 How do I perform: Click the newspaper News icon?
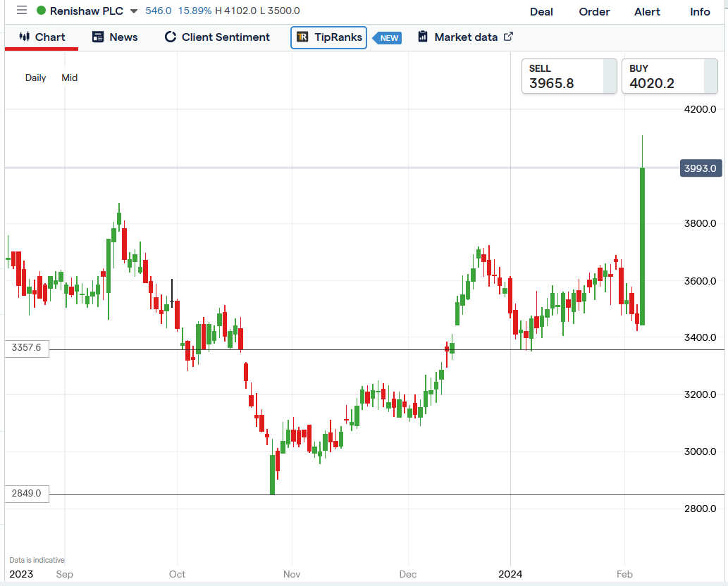pos(97,37)
